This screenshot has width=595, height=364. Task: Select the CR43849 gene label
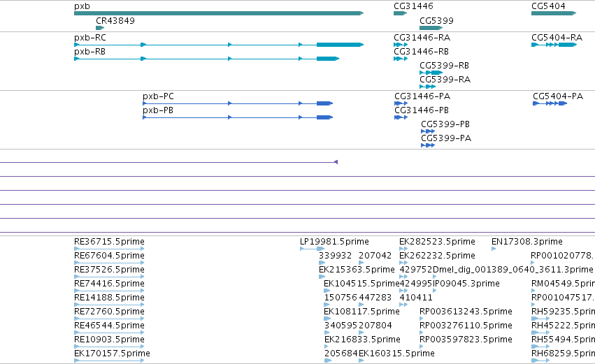[115, 21]
